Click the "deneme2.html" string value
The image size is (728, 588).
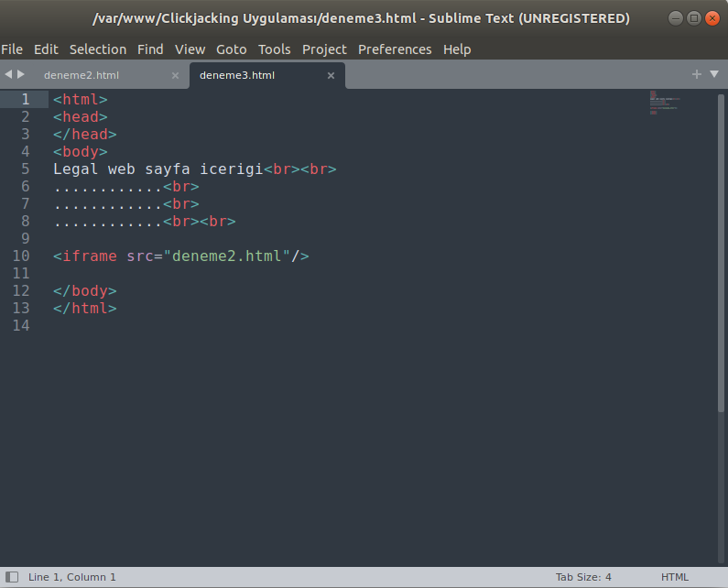pos(226,256)
